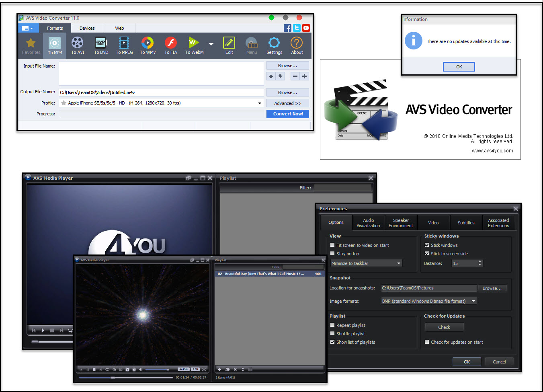543x392 pixels.
Task: Click the disc Menu icon in toolbar
Action: [252, 46]
